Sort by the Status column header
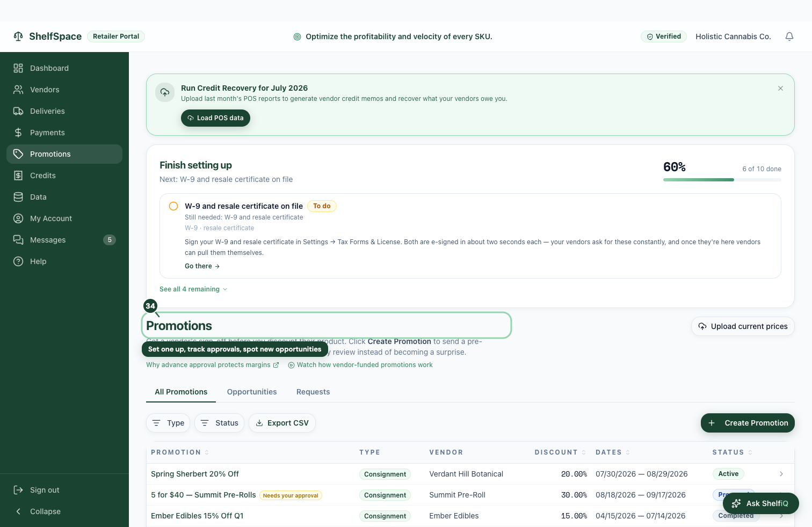Viewport: 812px width, 527px height. tap(733, 452)
